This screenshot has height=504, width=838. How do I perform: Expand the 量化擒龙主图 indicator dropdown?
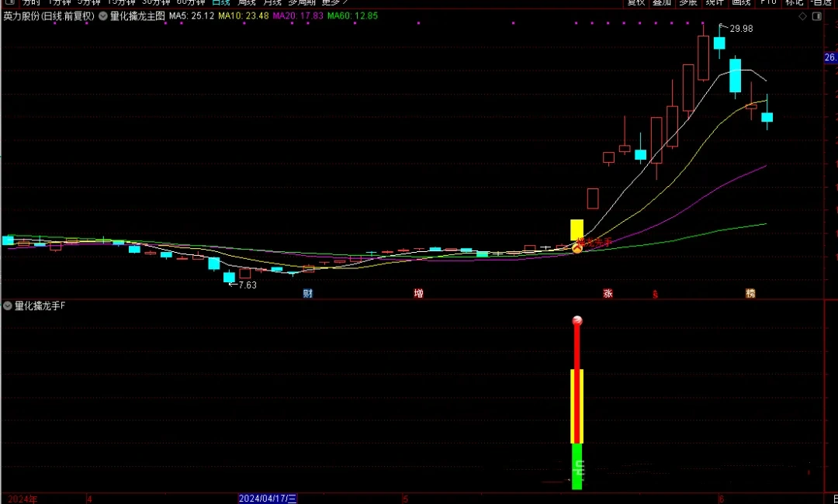pyautogui.click(x=103, y=16)
